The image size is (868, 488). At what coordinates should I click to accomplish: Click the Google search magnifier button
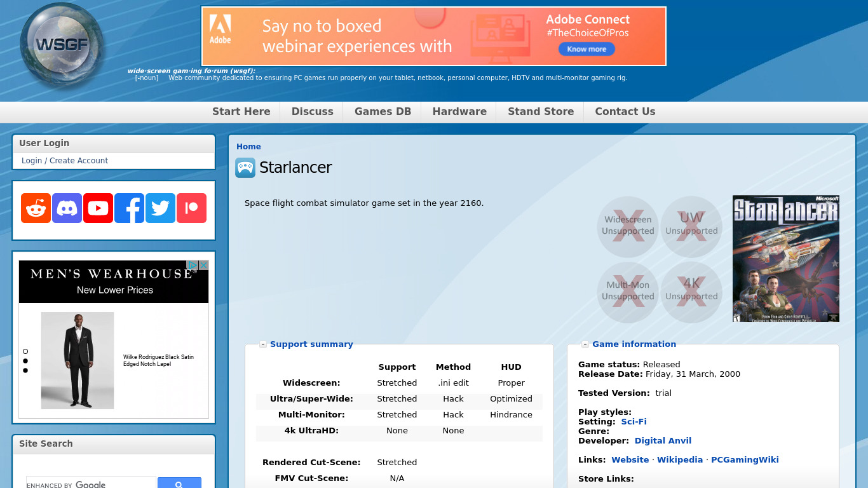pos(179,484)
